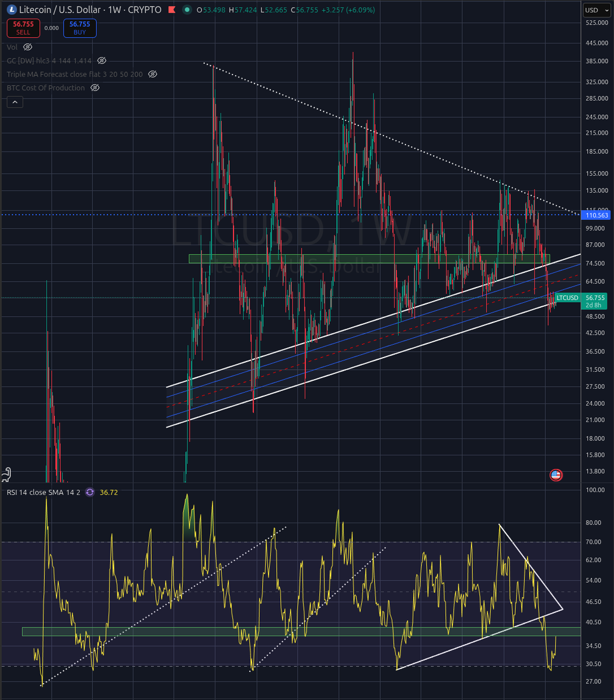Click the blue 56.755 BUY button
Screen dimensions: 614x700
[x=81, y=28]
